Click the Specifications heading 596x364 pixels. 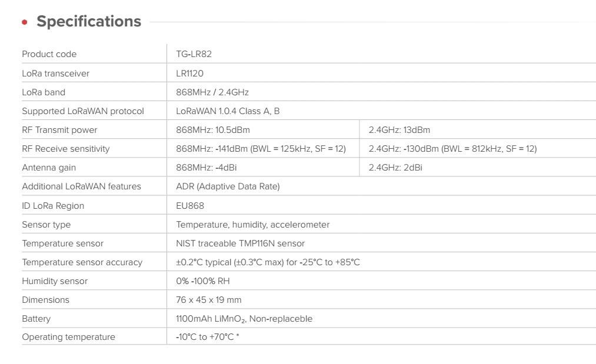tap(89, 21)
